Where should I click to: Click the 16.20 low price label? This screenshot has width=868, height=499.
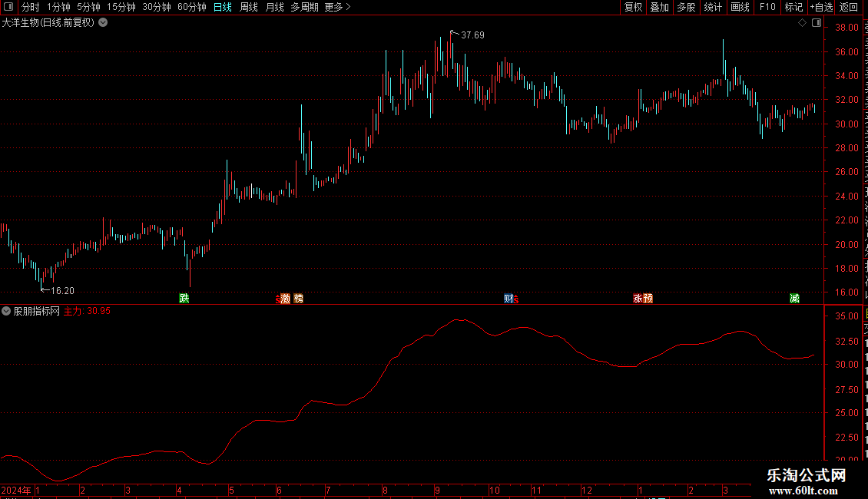click(62, 290)
